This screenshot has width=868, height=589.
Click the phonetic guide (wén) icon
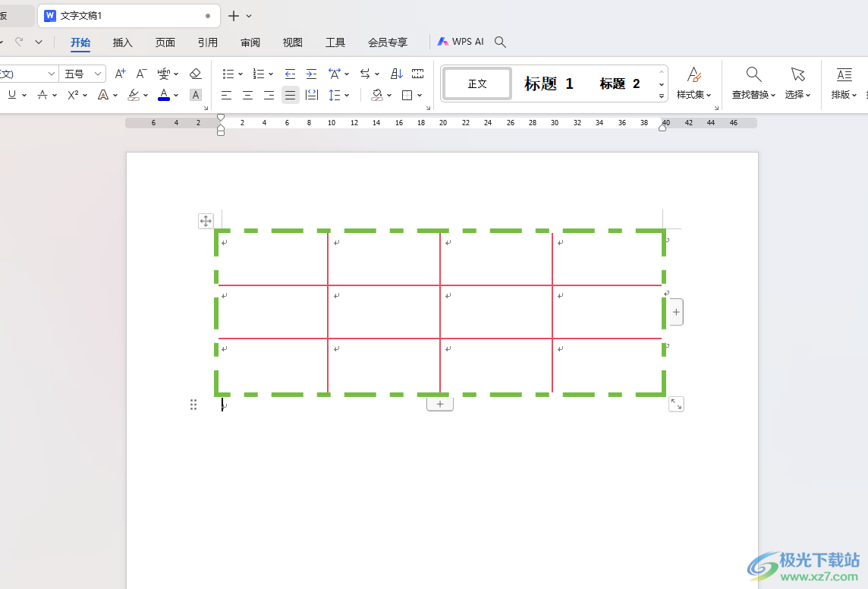click(164, 74)
